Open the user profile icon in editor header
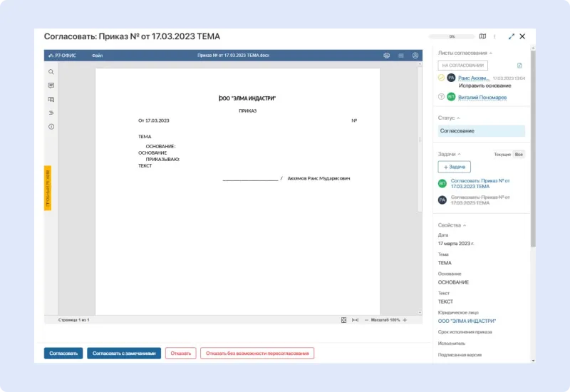 click(415, 55)
